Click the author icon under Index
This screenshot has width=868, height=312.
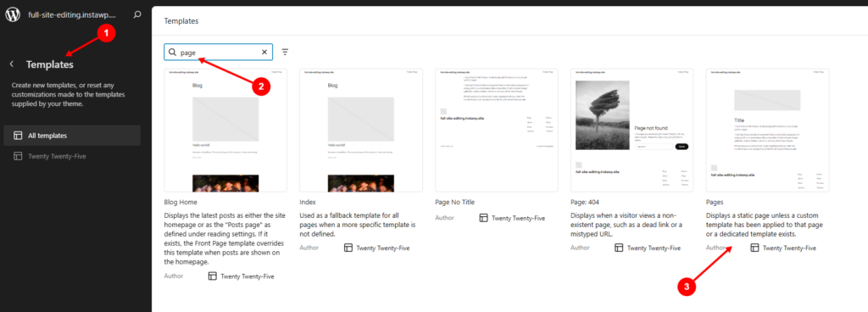348,248
